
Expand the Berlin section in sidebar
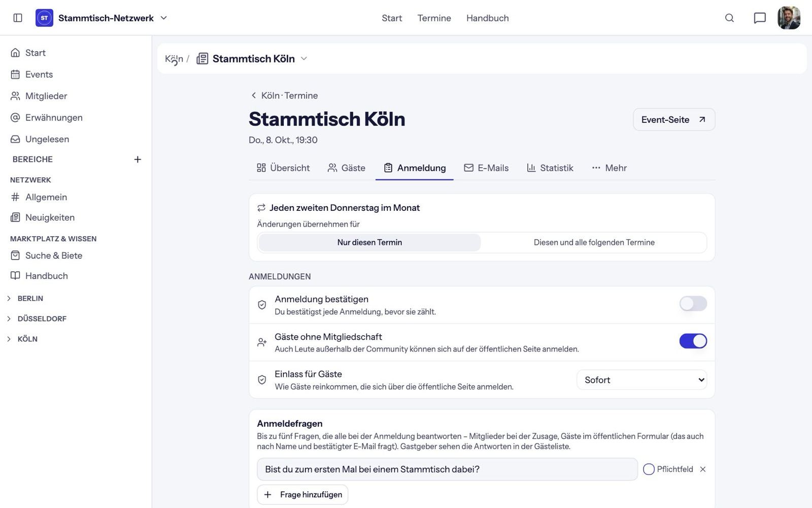(9, 298)
